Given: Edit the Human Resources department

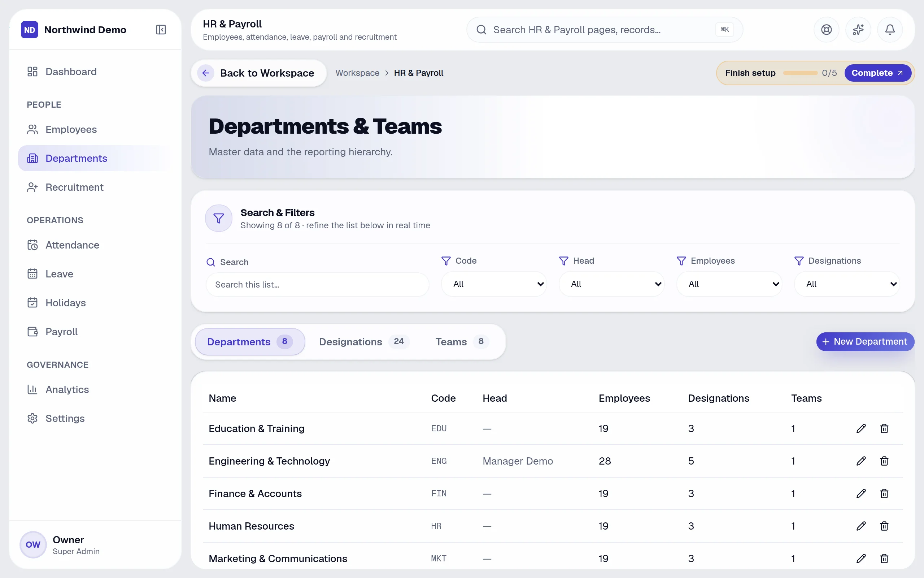Looking at the screenshot, I should click(x=861, y=526).
